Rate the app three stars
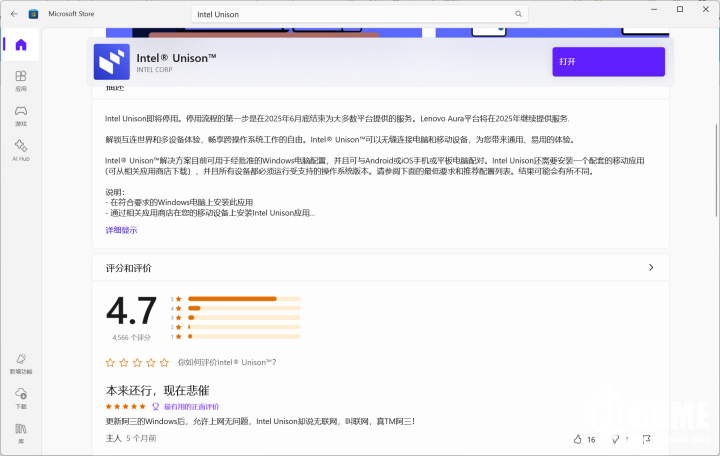The height and width of the screenshot is (456, 720). [137, 363]
